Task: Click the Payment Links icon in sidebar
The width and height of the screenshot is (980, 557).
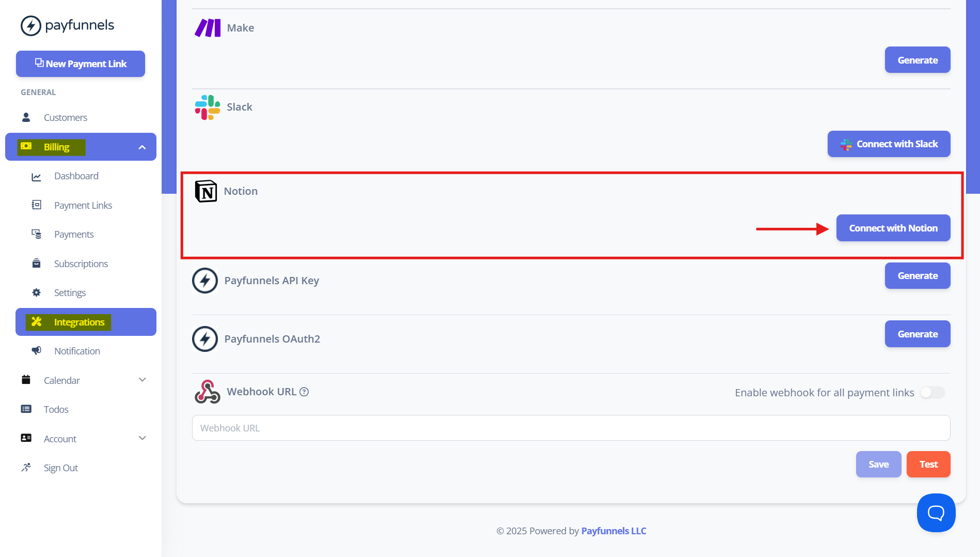Action: pos(36,205)
